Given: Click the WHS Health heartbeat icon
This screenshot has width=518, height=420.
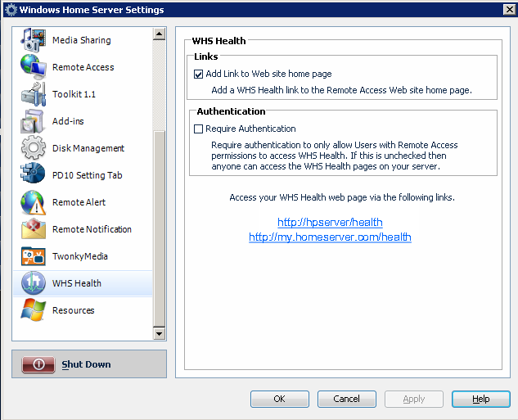Looking at the screenshot, I should 34,282.
